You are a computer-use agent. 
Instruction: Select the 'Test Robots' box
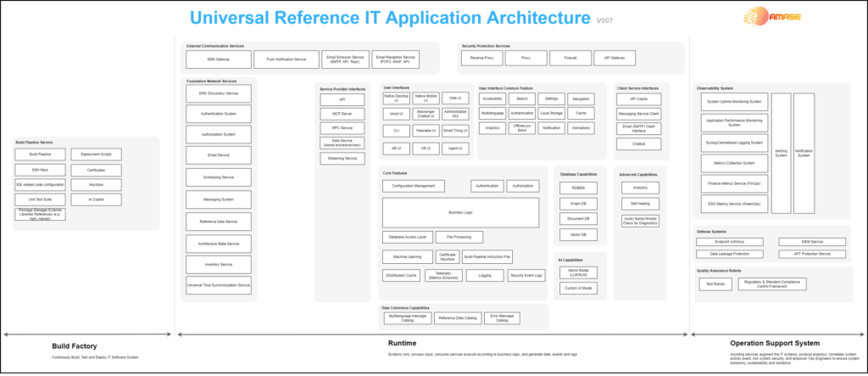715,284
